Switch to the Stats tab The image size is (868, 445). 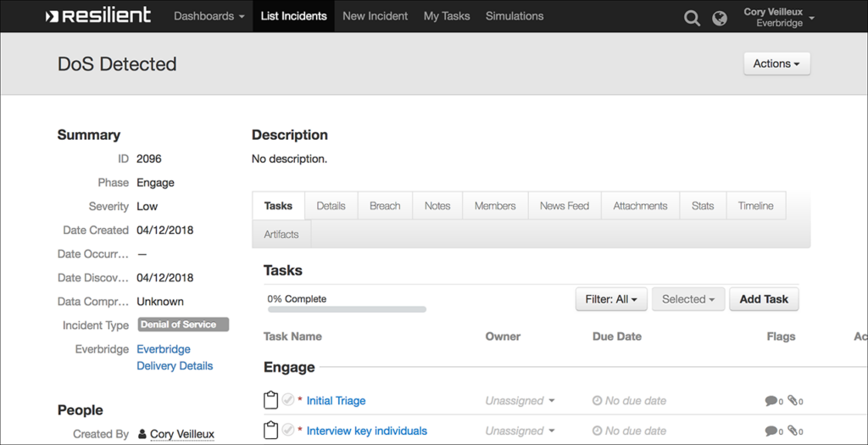tap(703, 206)
